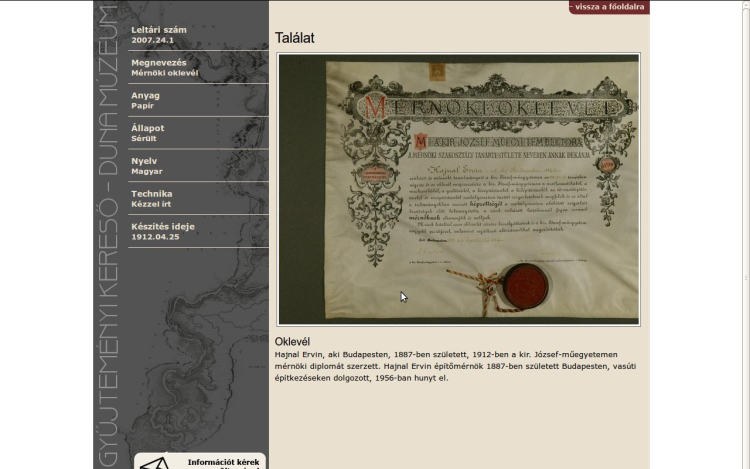
Task: Click the 'Anyag' Papír sidebar item
Action: pos(145,100)
